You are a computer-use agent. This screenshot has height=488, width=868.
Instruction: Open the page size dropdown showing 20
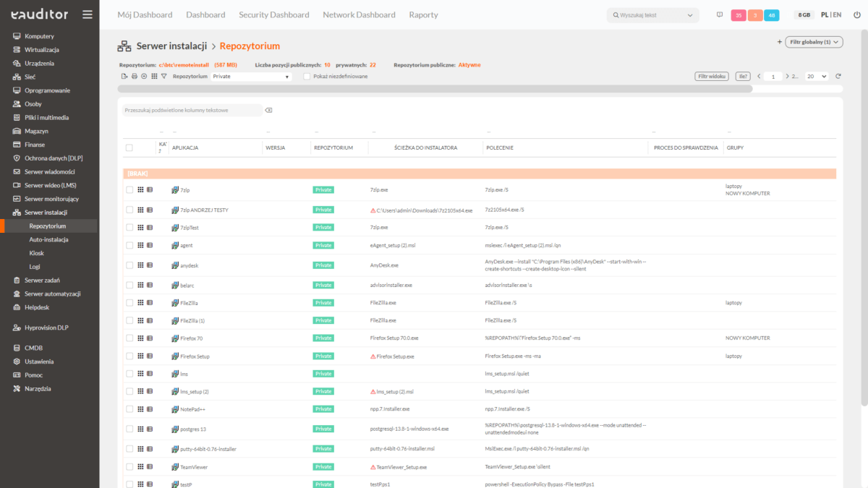click(817, 77)
